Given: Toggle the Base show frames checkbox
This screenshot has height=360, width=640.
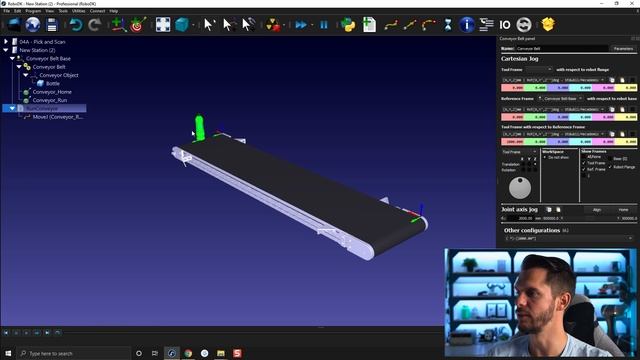Looking at the screenshot, I should pyautogui.click(x=610, y=158).
